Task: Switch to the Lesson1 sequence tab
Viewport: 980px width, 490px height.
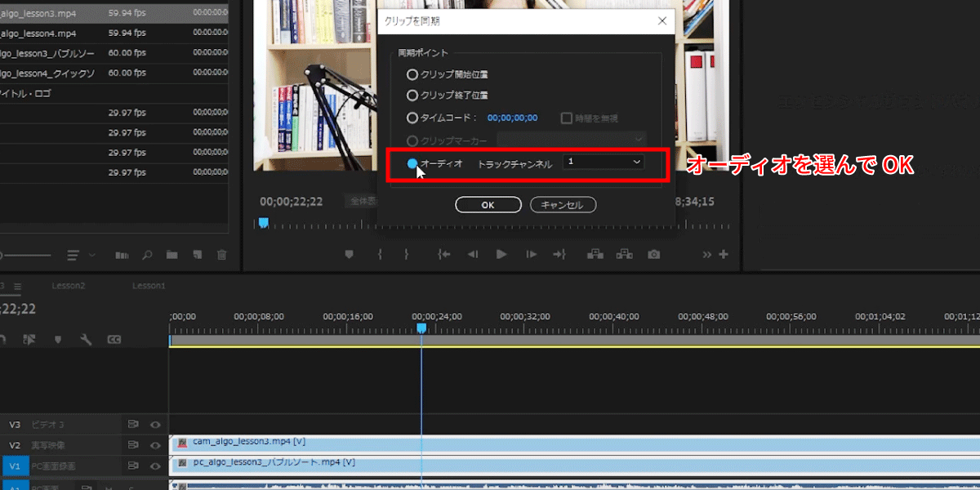Action: coord(149,286)
